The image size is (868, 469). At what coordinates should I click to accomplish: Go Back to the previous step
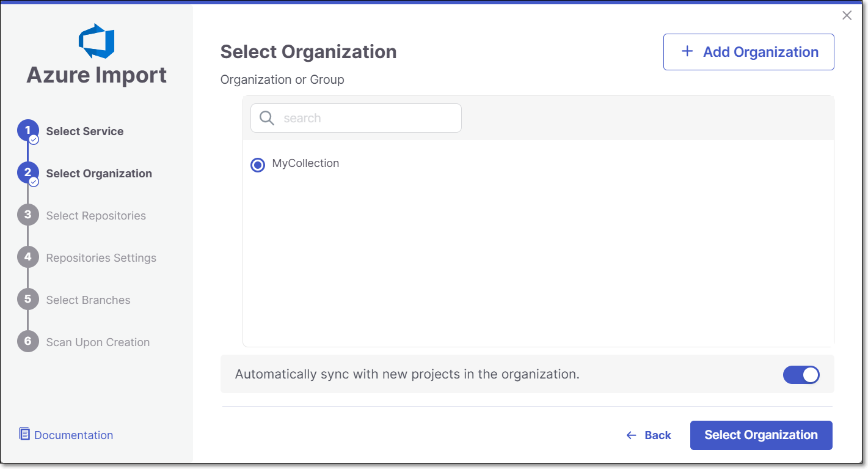(649, 435)
